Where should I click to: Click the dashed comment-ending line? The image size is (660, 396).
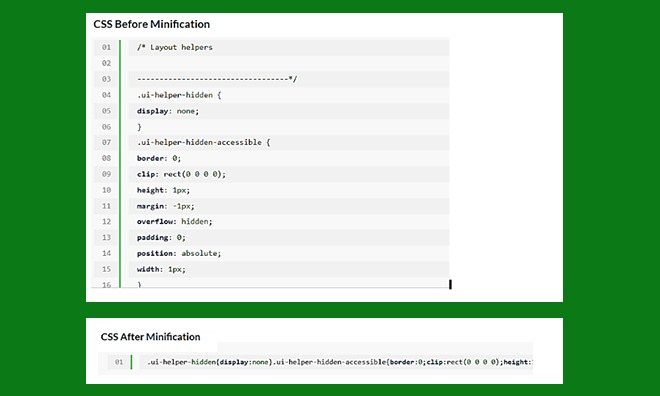tap(217, 79)
